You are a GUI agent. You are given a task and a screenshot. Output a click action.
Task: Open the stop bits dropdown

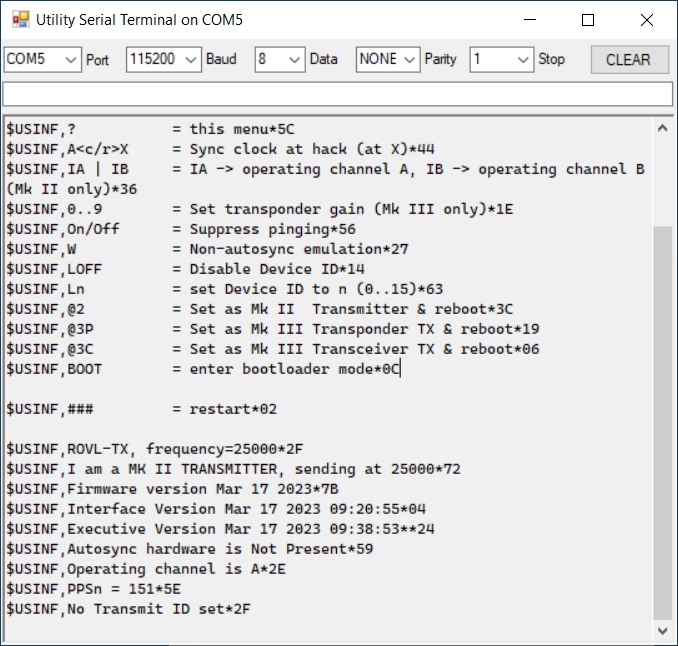[501, 59]
